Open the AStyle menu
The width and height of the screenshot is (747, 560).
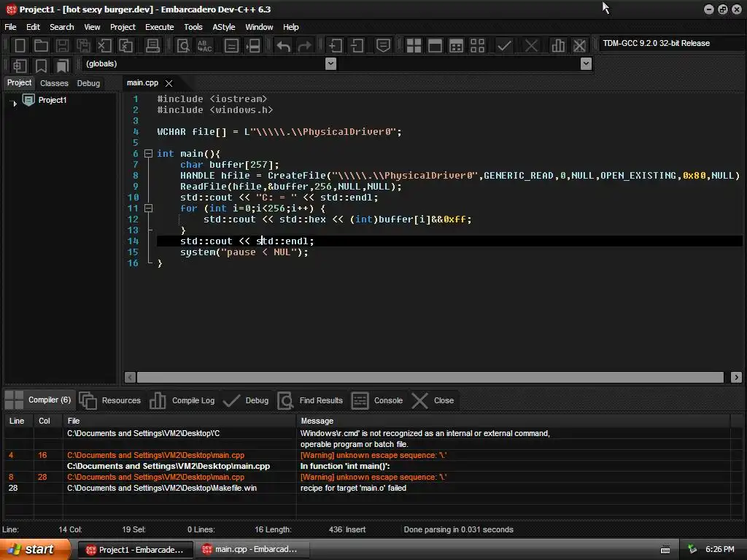click(x=224, y=27)
